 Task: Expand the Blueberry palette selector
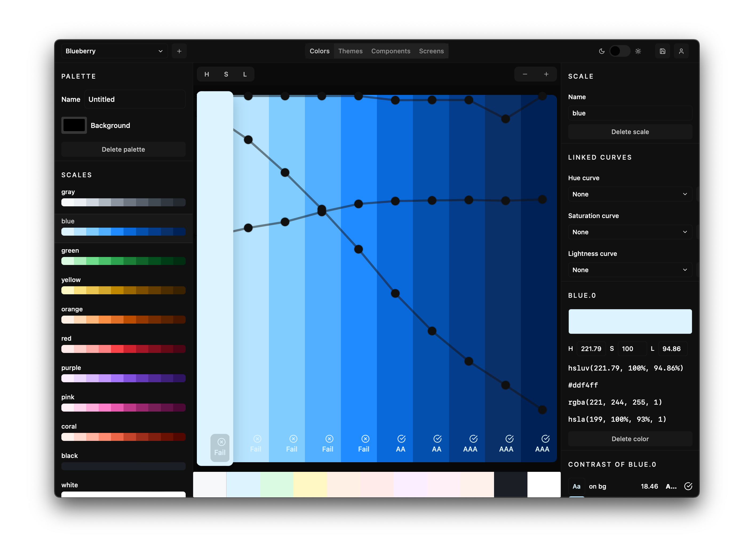pyautogui.click(x=114, y=51)
